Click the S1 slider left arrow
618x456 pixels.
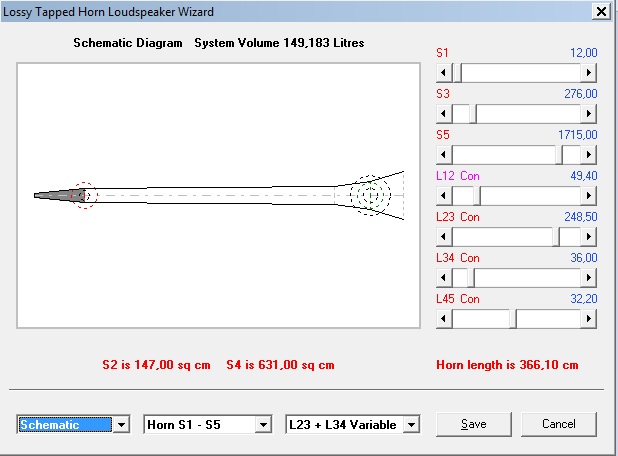(x=444, y=73)
